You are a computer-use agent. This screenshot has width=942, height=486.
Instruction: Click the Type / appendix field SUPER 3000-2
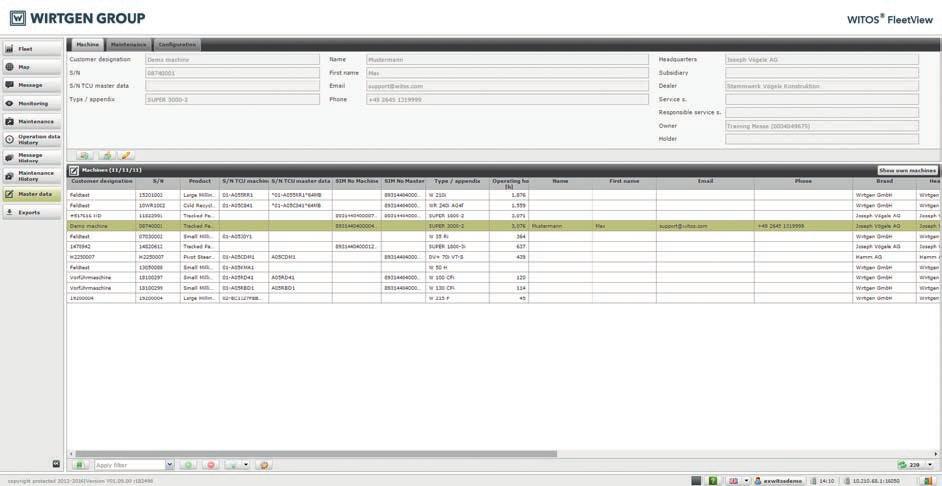tap(232, 99)
